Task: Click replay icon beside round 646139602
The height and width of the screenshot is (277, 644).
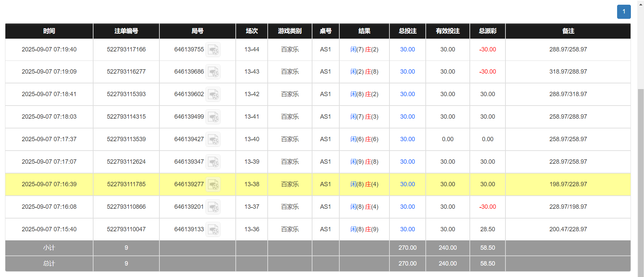Action: [213, 94]
